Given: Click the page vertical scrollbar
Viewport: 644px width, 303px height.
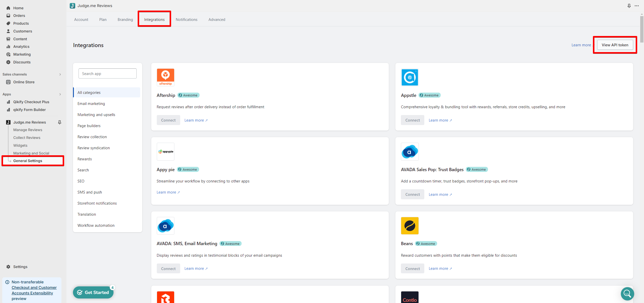Looking at the screenshot, I should tap(642, 29).
